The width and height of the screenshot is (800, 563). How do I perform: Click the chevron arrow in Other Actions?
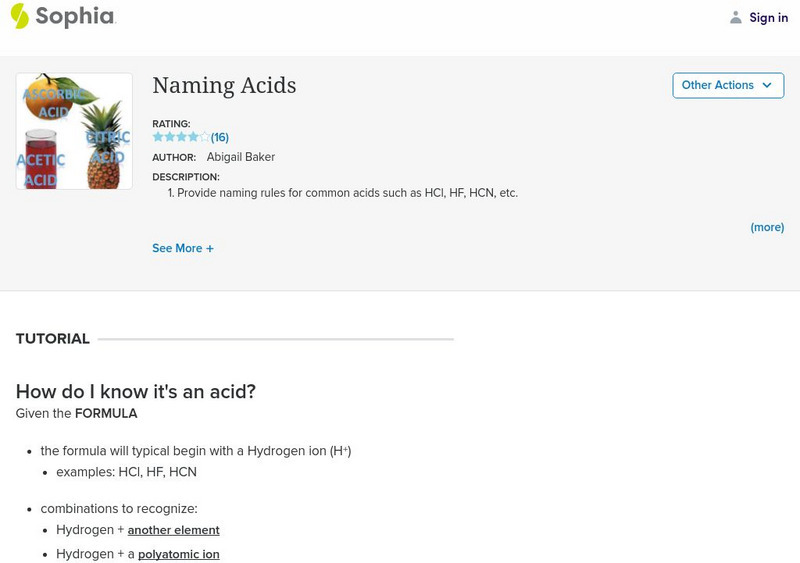(x=767, y=86)
